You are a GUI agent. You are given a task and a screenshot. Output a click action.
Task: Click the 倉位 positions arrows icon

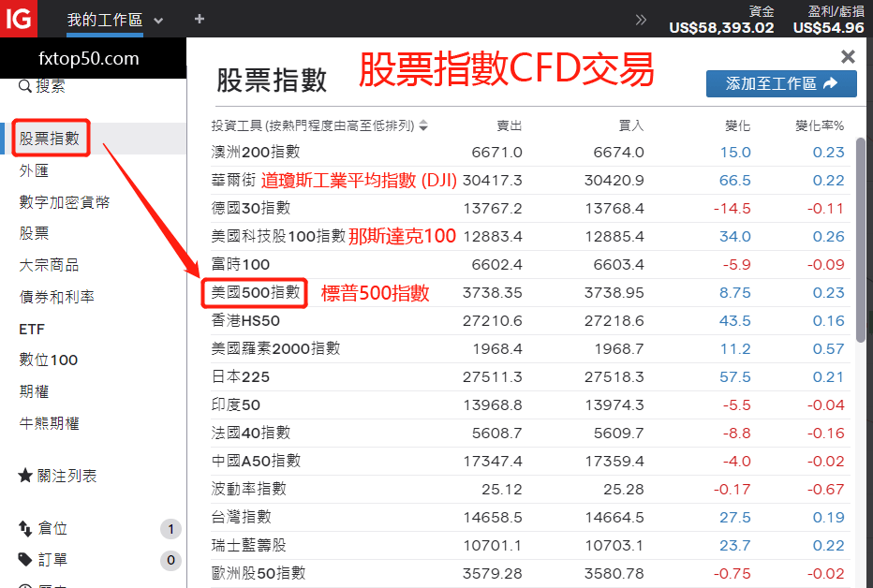click(x=25, y=528)
